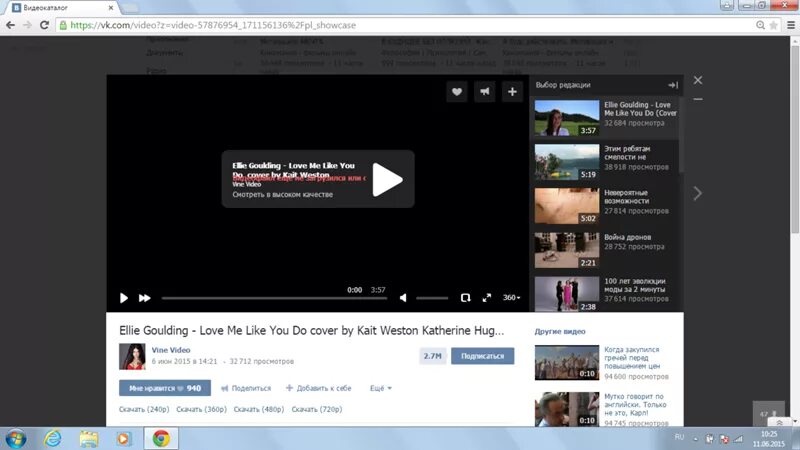Open the 'Этим ребятам смелости не' video thumbnail
The width and height of the screenshot is (800, 450).
click(567, 162)
